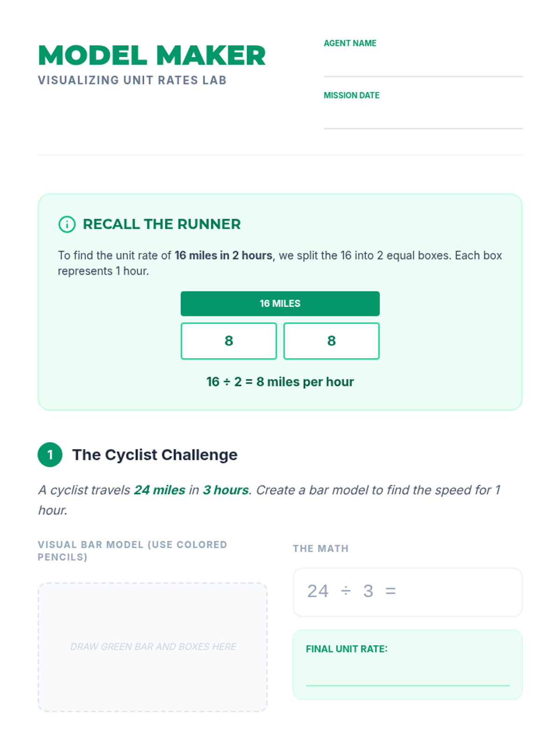Click the 16 ÷ 2 = 8 equation text
The height and width of the screenshot is (747, 560).
tap(280, 382)
